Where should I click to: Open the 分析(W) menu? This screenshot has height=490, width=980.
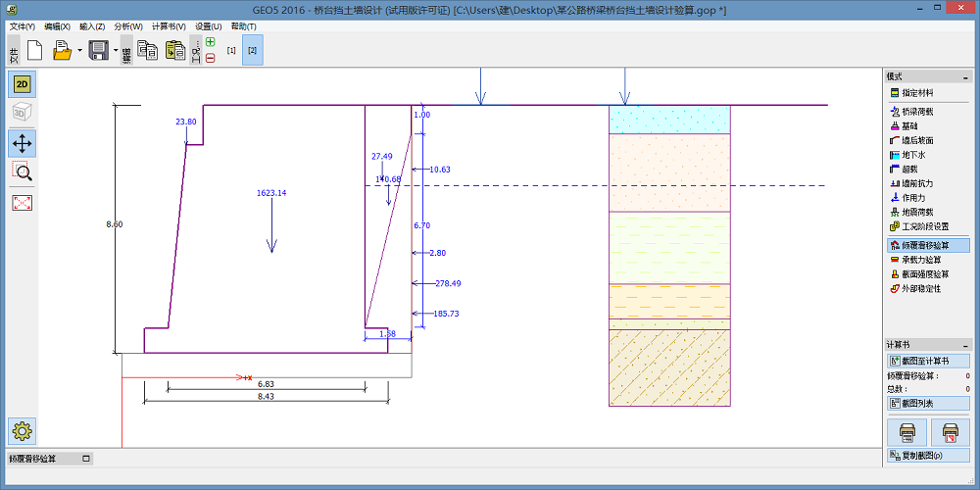coord(127,26)
